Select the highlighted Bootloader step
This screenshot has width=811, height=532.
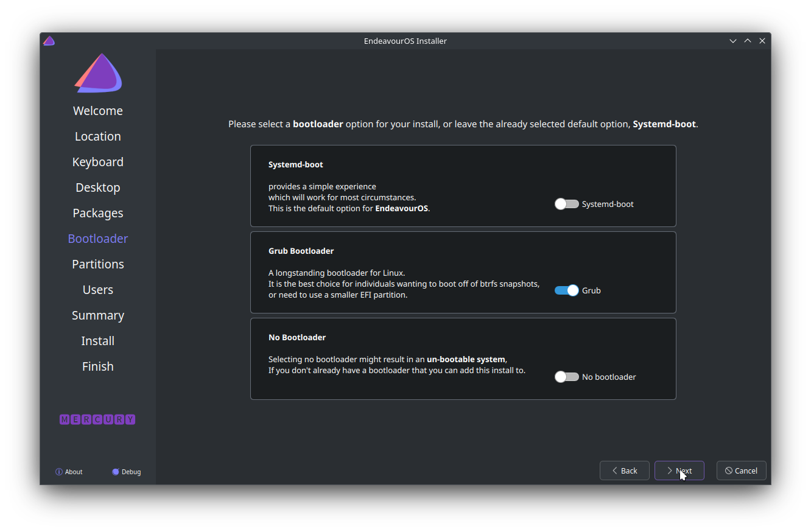[x=98, y=239]
